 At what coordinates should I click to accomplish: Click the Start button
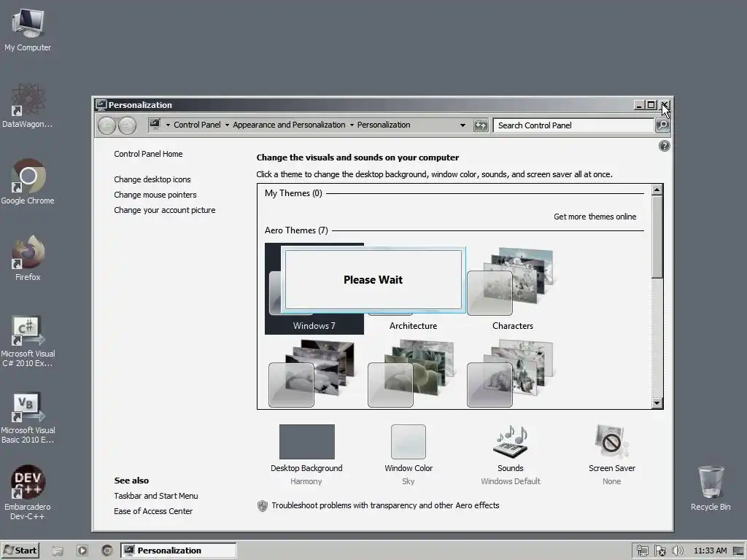point(20,551)
